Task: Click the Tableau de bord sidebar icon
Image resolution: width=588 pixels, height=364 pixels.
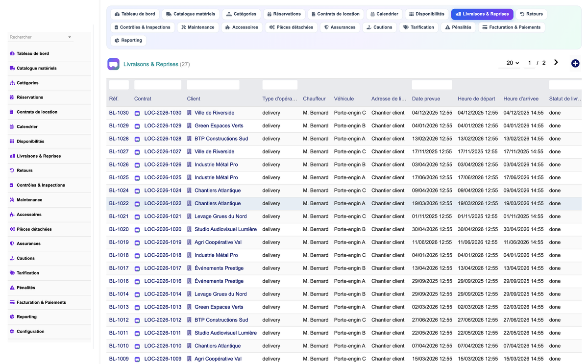Action: (x=12, y=53)
